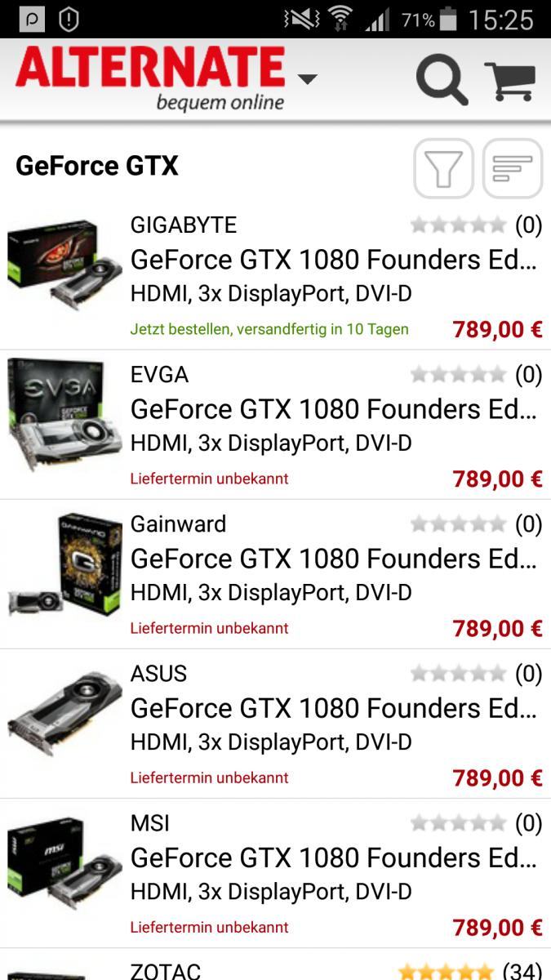Tap the ASUS star rating

point(458,674)
